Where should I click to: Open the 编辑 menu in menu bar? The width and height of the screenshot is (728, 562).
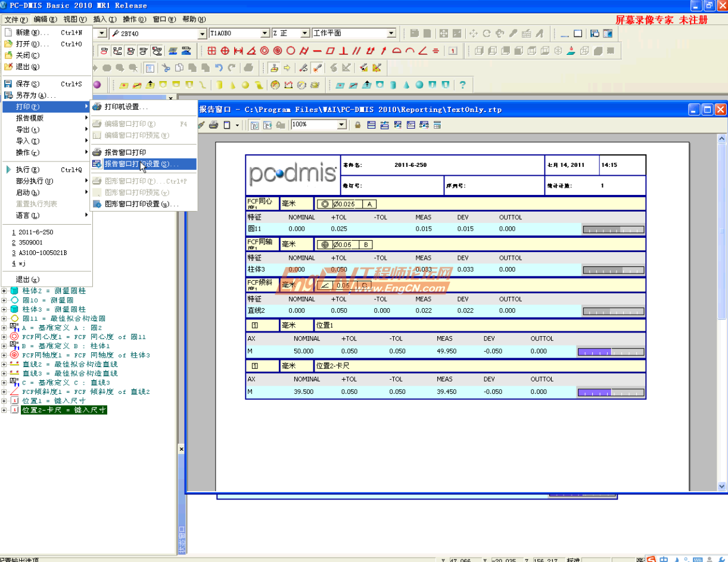(46, 19)
